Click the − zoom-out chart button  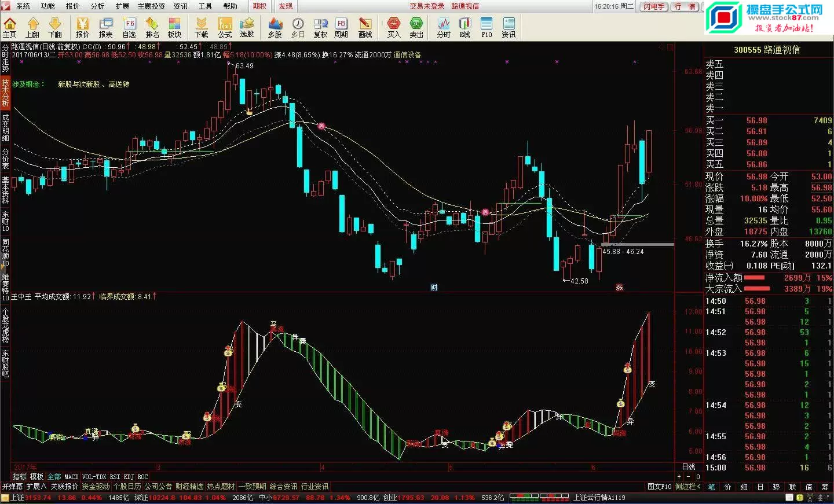[689, 477]
